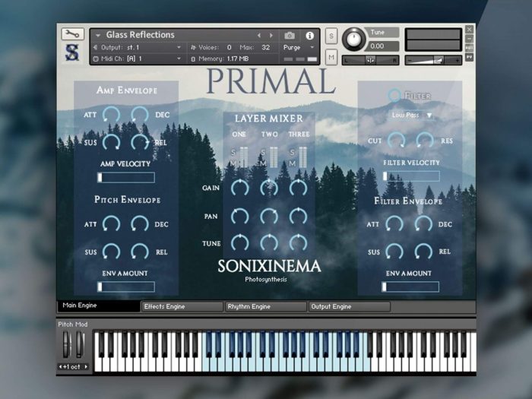The image size is (532, 399).
Task: Mute the instrument with the header M button
Action: click(331, 57)
